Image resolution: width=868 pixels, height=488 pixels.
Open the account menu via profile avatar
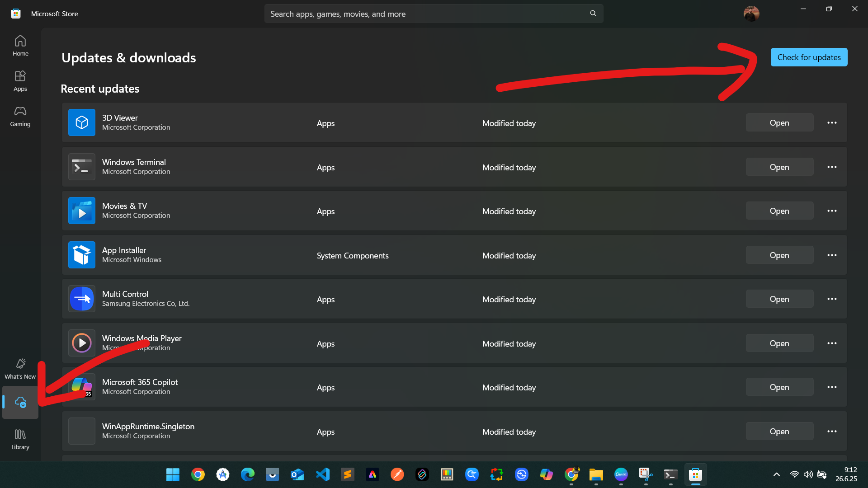point(752,14)
